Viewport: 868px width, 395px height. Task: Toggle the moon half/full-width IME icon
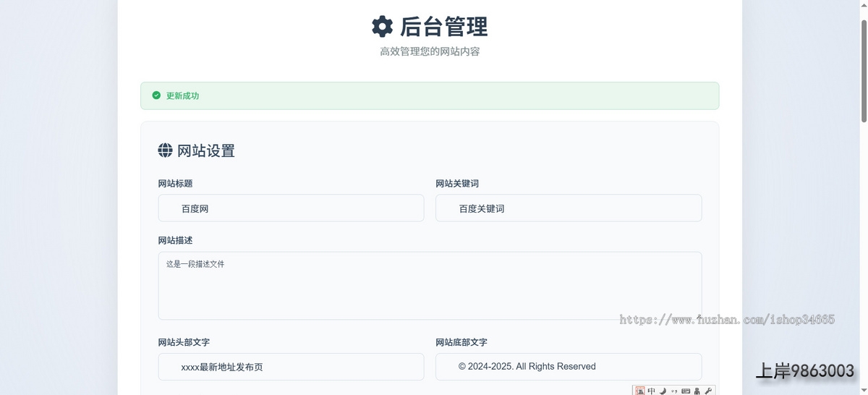pos(663,391)
